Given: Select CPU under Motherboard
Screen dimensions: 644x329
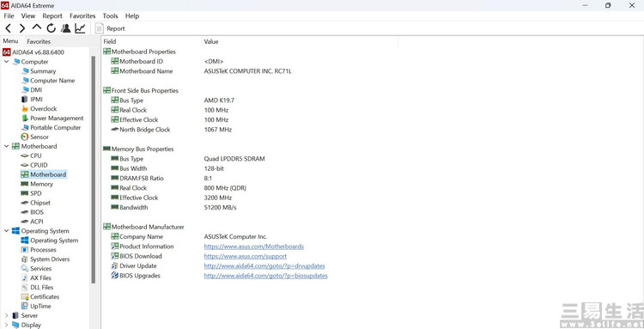Looking at the screenshot, I should [x=31, y=155].
